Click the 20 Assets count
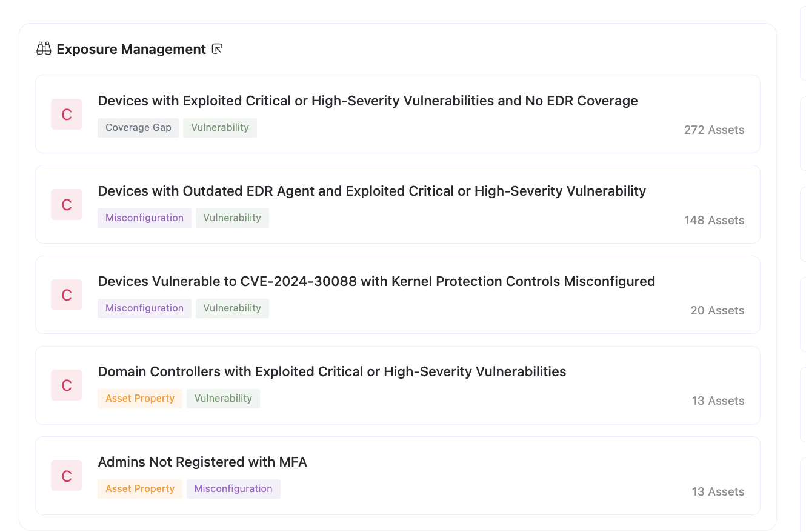Screen dimensions: 806x532 (x=718, y=310)
